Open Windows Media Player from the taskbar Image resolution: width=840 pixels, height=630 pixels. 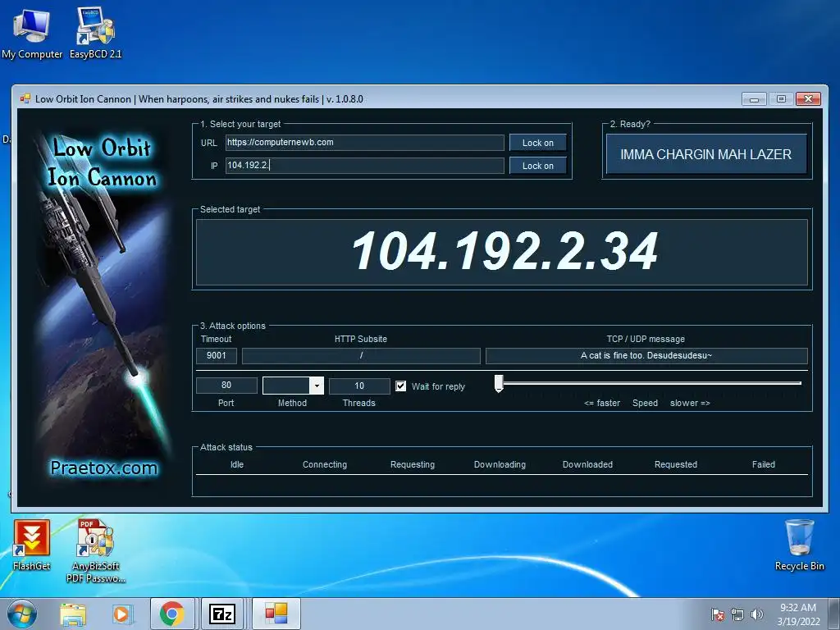click(x=121, y=614)
